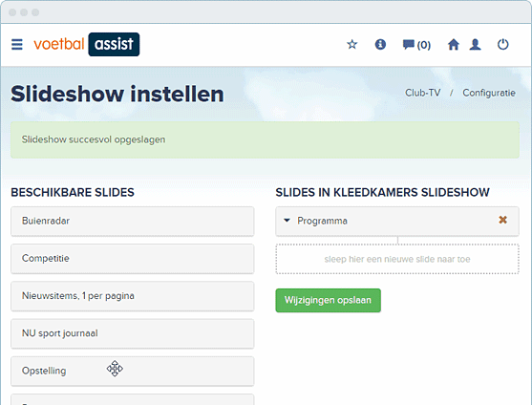Open the user profile icon

pos(475,45)
